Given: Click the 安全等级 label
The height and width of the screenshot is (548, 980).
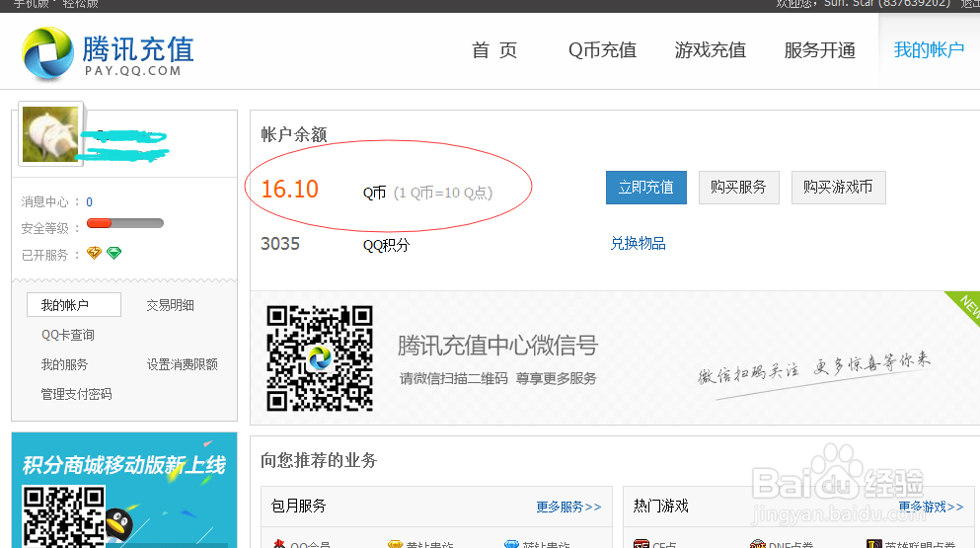Looking at the screenshot, I should [x=45, y=228].
